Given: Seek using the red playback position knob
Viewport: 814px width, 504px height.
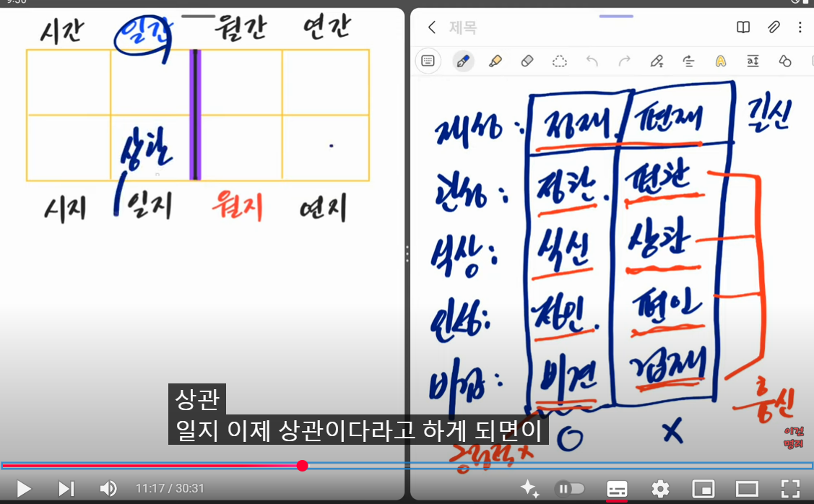Looking at the screenshot, I should tap(302, 466).
